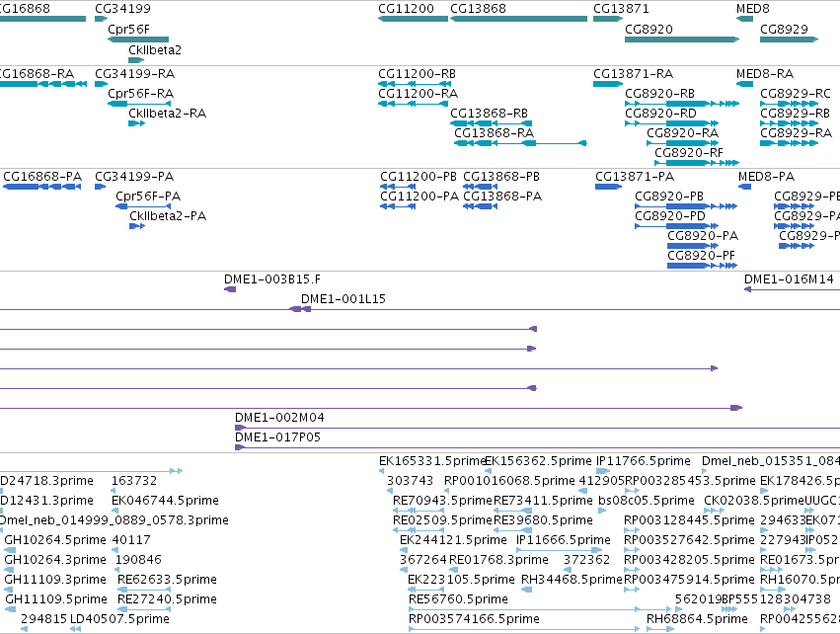
Task: Click the CkIIbeta2 gene label
Action: click(x=155, y=49)
